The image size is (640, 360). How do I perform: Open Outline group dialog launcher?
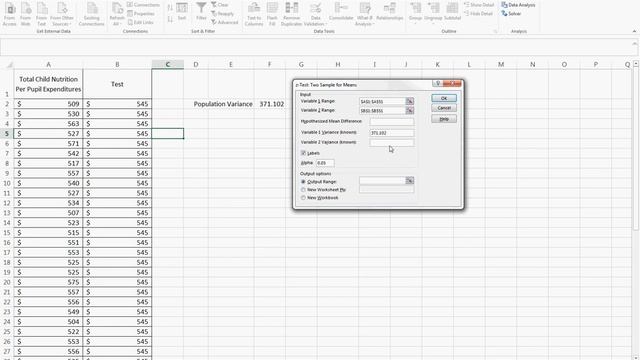click(x=495, y=31)
